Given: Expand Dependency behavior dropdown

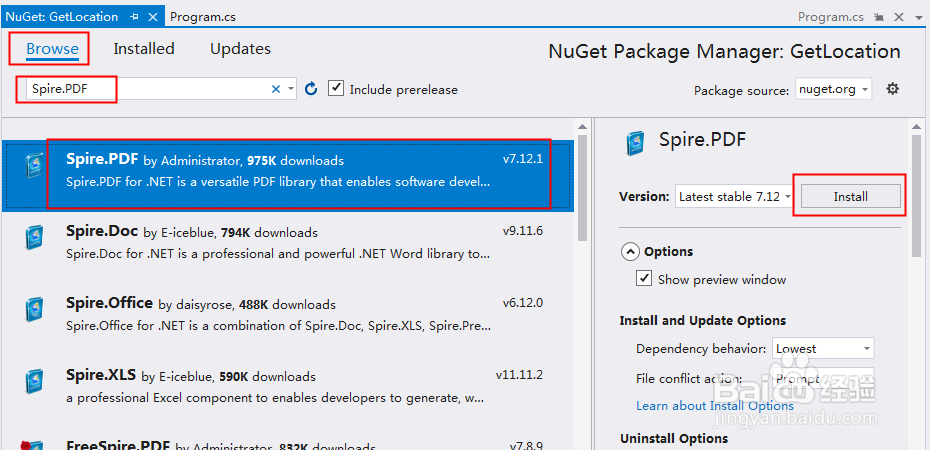Looking at the screenshot, I should [822, 349].
